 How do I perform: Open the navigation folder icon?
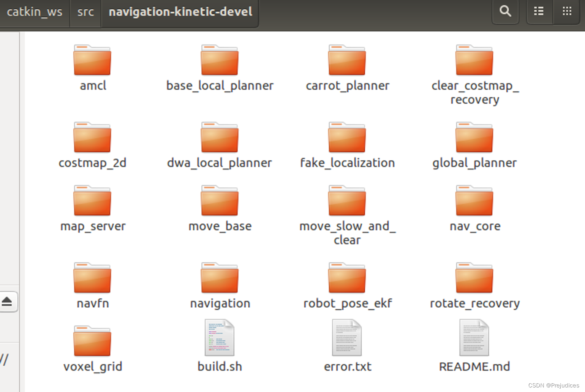point(220,278)
